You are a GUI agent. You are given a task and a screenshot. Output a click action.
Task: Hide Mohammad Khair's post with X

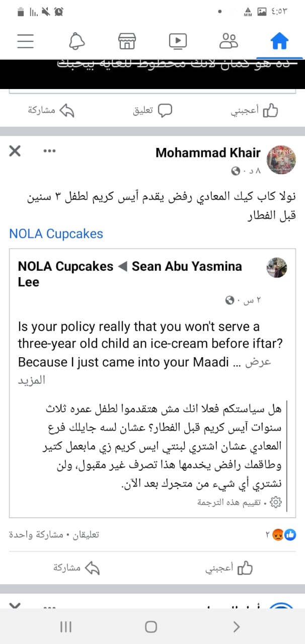click(15, 151)
